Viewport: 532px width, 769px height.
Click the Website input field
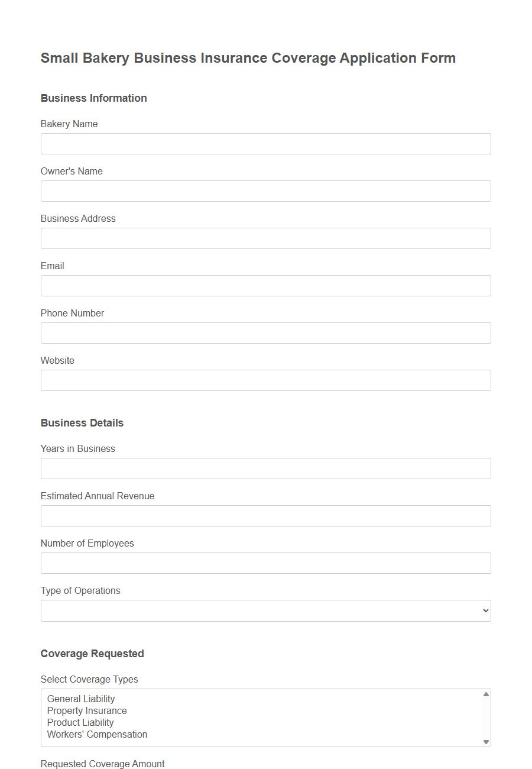[x=265, y=380]
